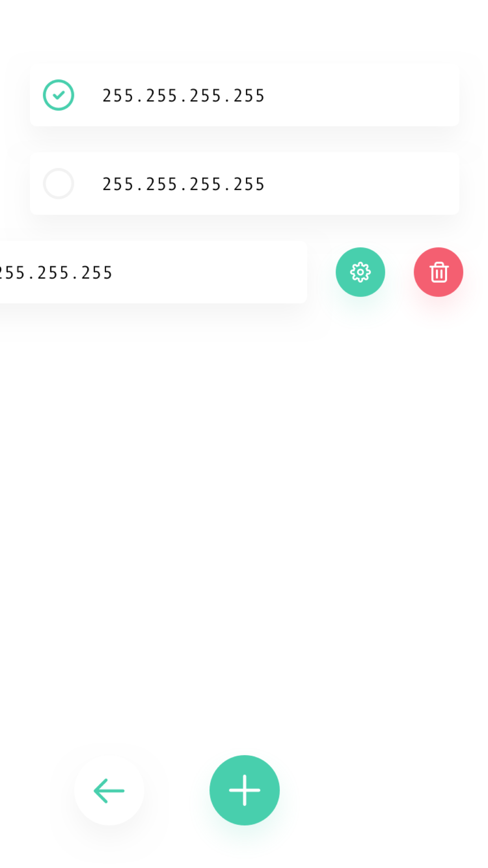The width and height of the screenshot is (488, 868).
Task: Add a new address with the plus button
Action: click(244, 790)
